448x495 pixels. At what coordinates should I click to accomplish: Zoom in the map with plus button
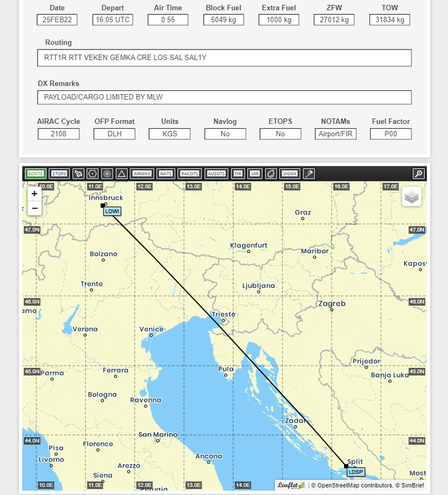coord(35,194)
